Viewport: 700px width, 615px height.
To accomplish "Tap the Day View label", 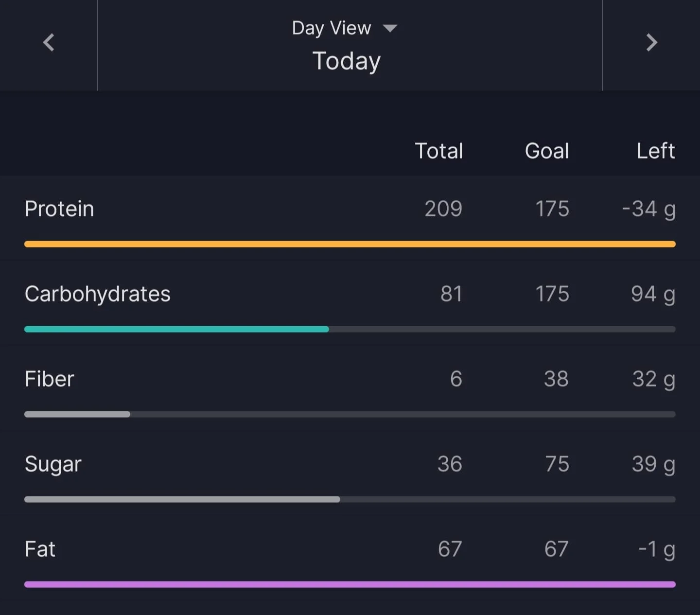I will tap(332, 28).
